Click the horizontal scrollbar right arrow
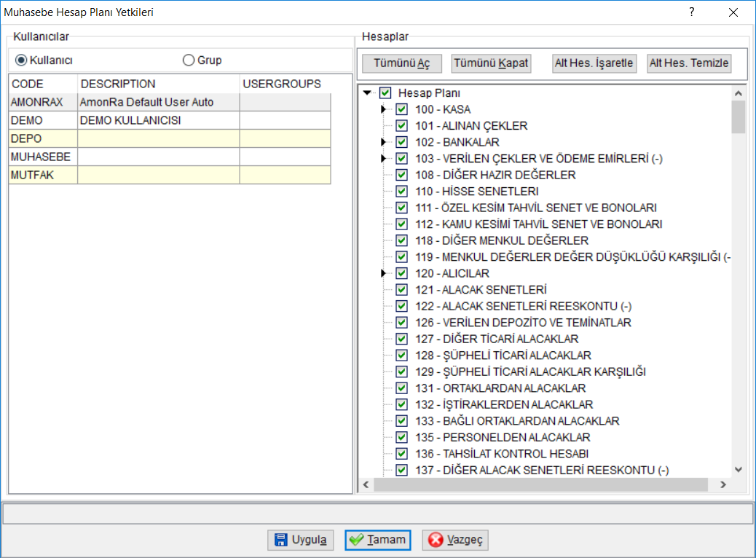 coord(722,484)
